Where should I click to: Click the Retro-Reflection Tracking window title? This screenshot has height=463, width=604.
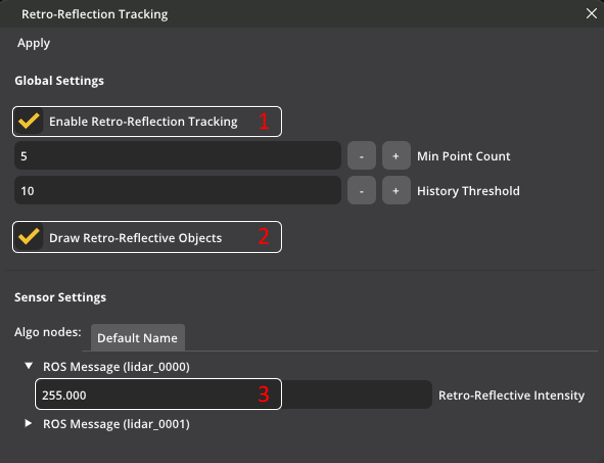pos(94,14)
